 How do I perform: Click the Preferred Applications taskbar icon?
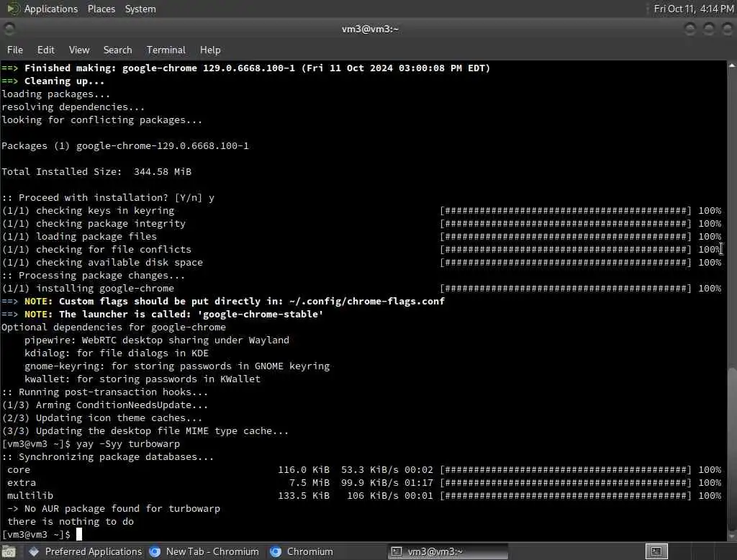click(x=34, y=551)
